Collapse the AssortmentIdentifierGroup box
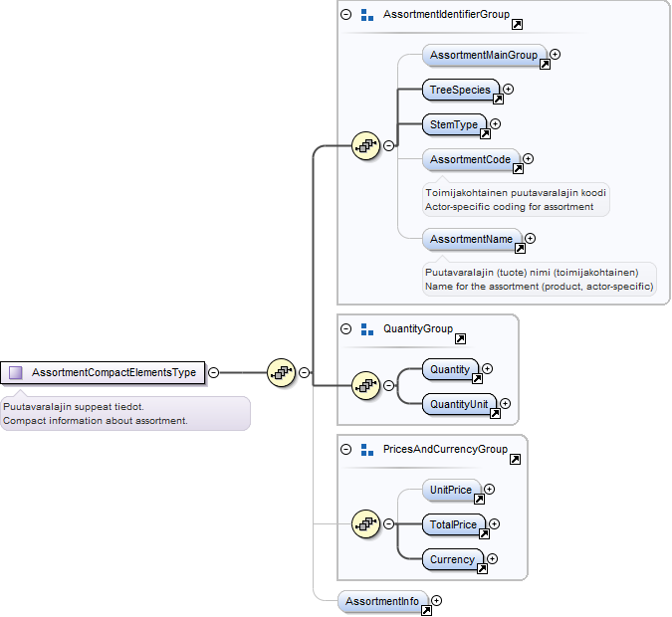The image size is (672, 617). [x=345, y=15]
